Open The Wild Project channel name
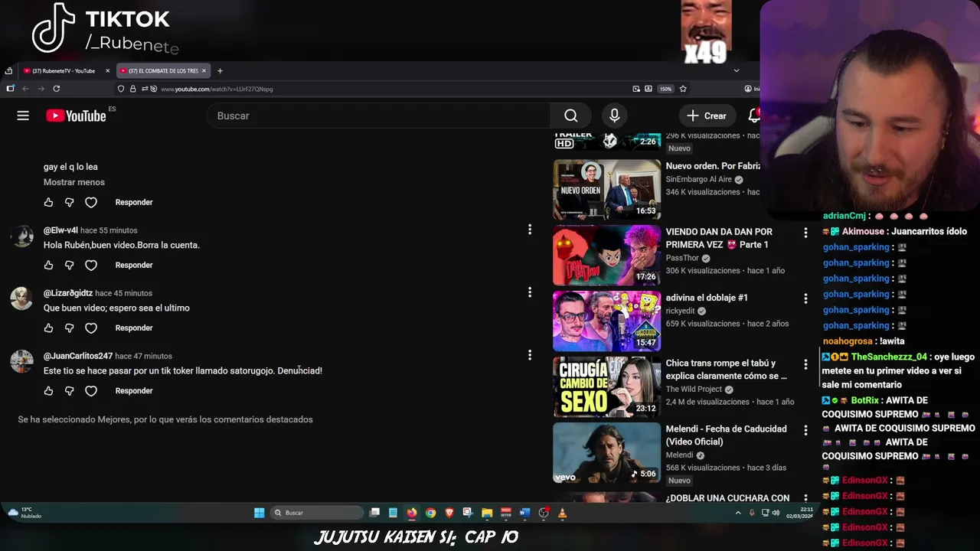980x551 pixels. click(x=694, y=389)
